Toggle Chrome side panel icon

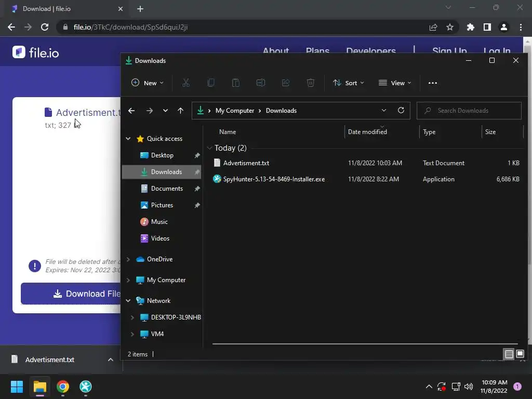(487, 27)
